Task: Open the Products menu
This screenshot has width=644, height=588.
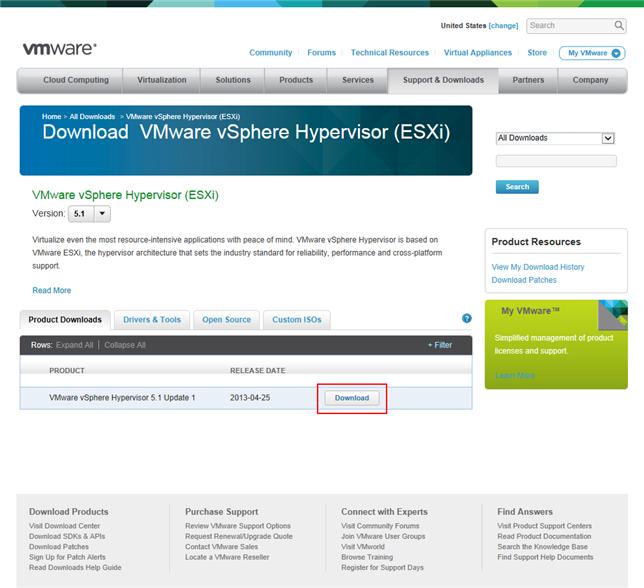Action: 296,80
